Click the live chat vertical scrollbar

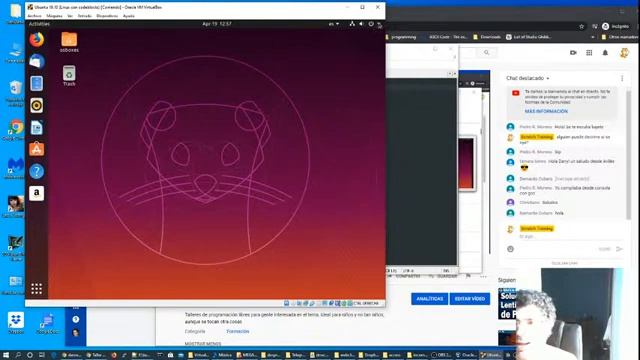(x=629, y=154)
